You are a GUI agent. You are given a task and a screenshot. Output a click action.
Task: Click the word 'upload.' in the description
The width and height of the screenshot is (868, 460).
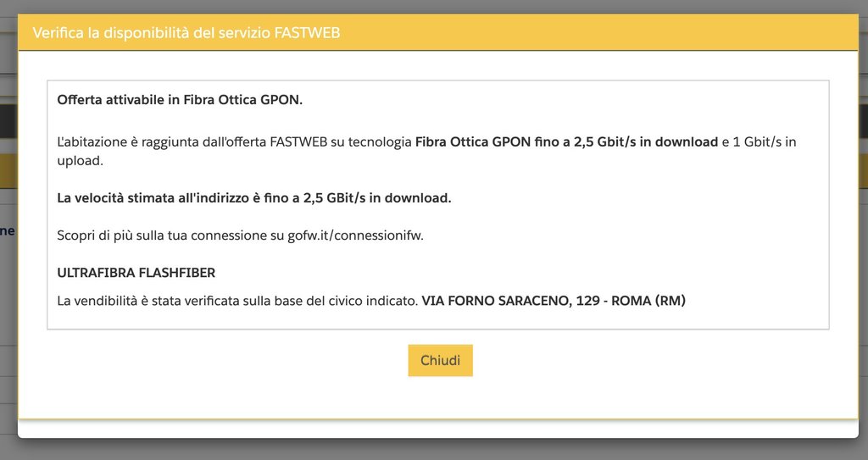coord(79,159)
